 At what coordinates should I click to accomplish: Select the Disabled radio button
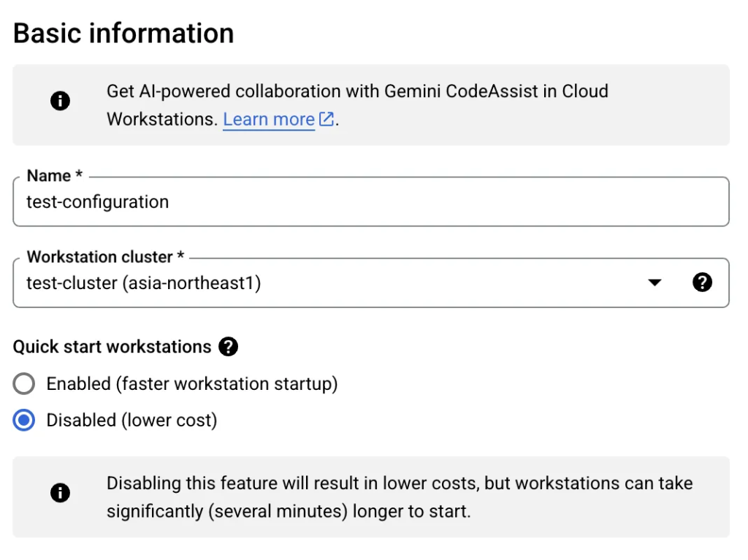24,421
